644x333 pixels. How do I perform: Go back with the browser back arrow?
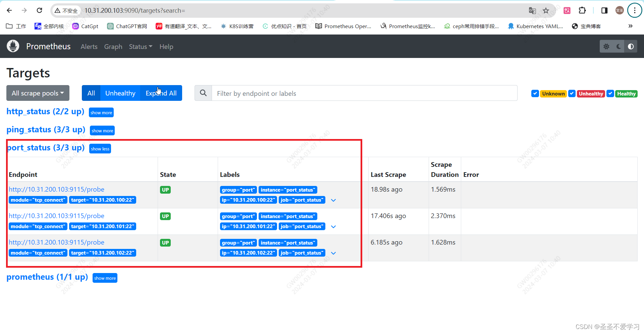tap(9, 10)
